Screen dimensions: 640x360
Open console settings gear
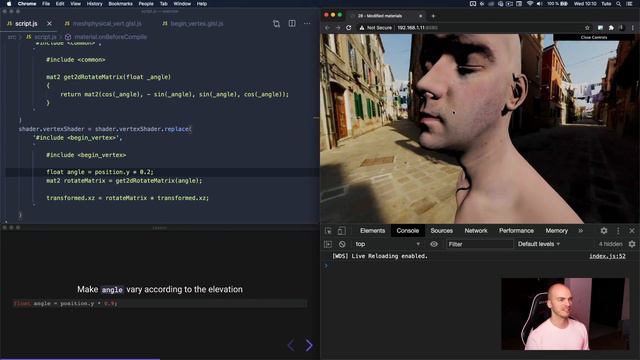click(x=632, y=244)
